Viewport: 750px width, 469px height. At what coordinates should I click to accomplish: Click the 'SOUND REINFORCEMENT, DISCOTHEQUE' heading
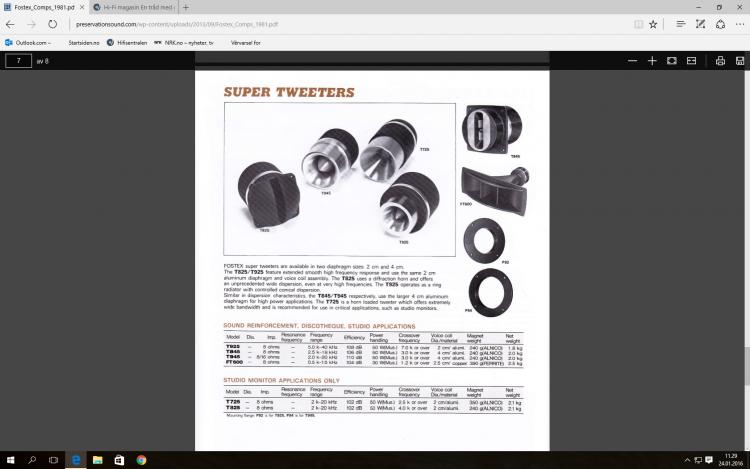[x=319, y=326]
